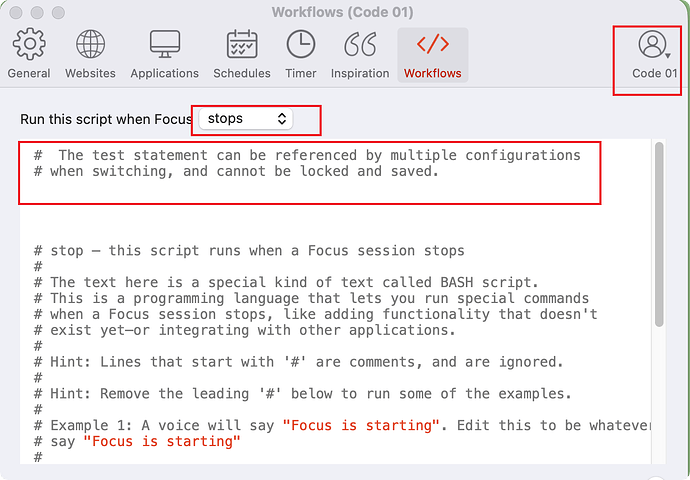Switch to the Websites tab label
Screen dimensions: 690x480
(90, 73)
